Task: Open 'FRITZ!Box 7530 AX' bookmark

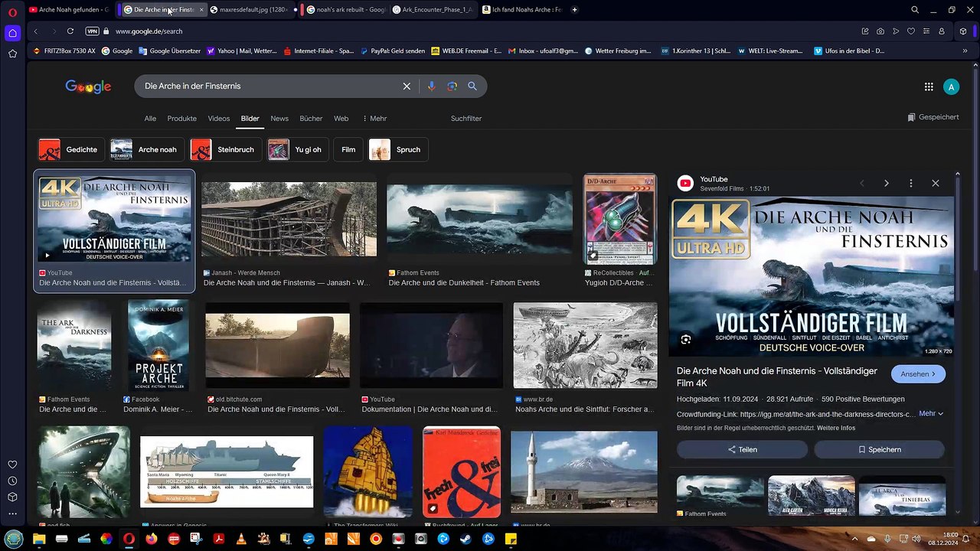Action: [64, 51]
